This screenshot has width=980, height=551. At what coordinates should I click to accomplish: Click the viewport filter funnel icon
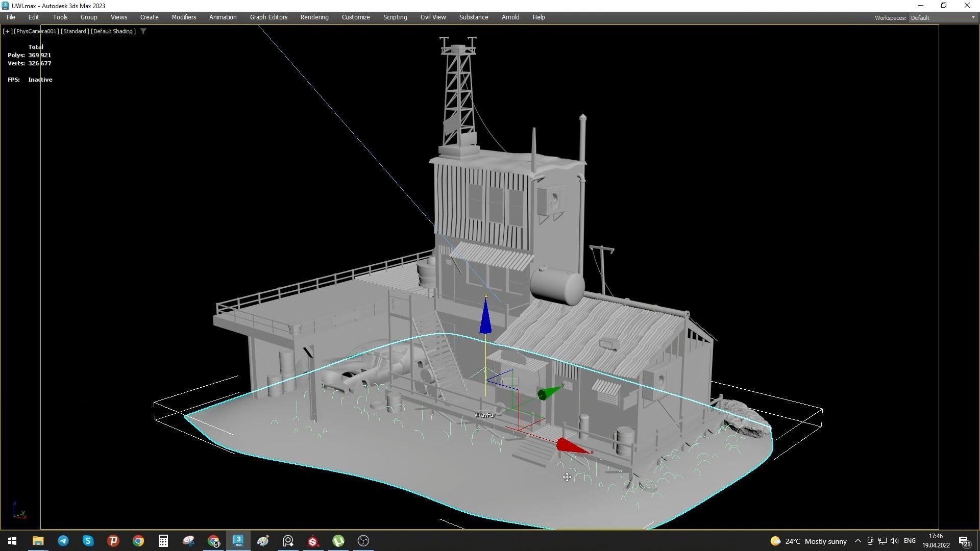pos(143,31)
